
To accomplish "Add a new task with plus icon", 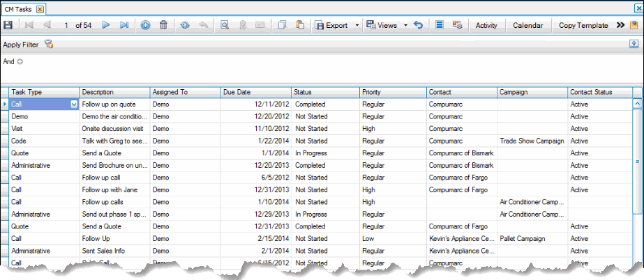I will [145, 25].
